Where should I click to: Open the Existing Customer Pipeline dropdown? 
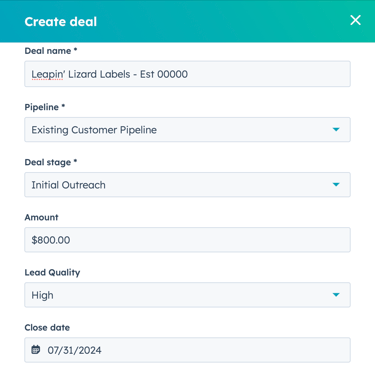point(187,130)
